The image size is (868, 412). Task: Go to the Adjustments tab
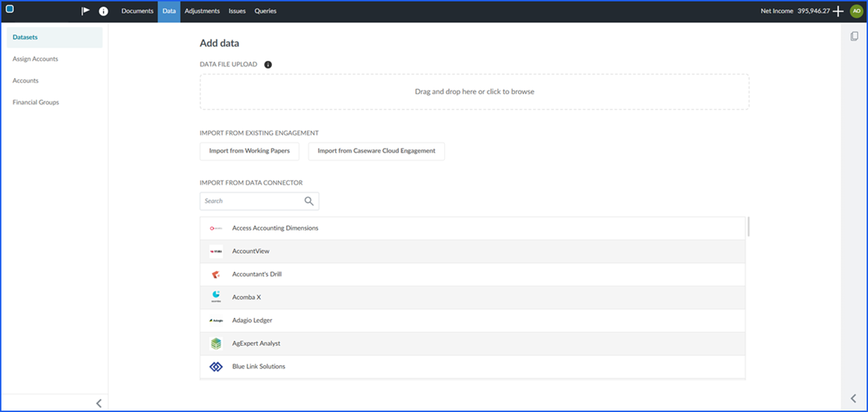pos(202,11)
